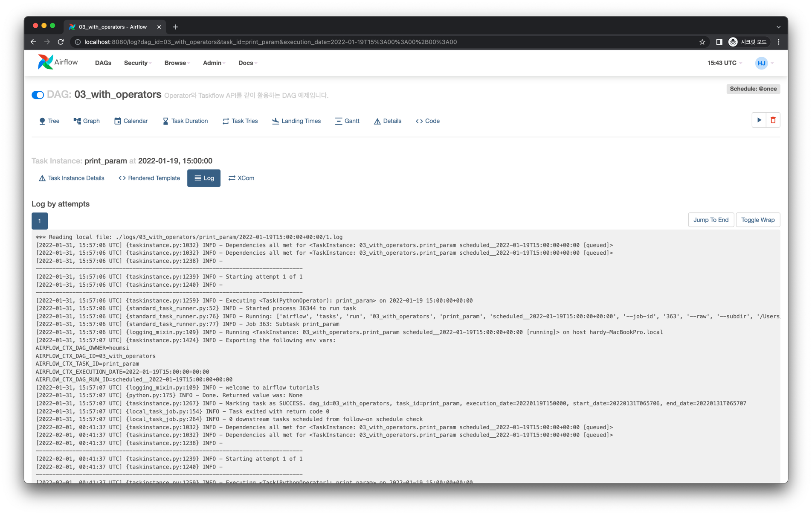The height and width of the screenshot is (515, 812).
Task: Trigger DAG with the play button
Action: [x=759, y=120]
